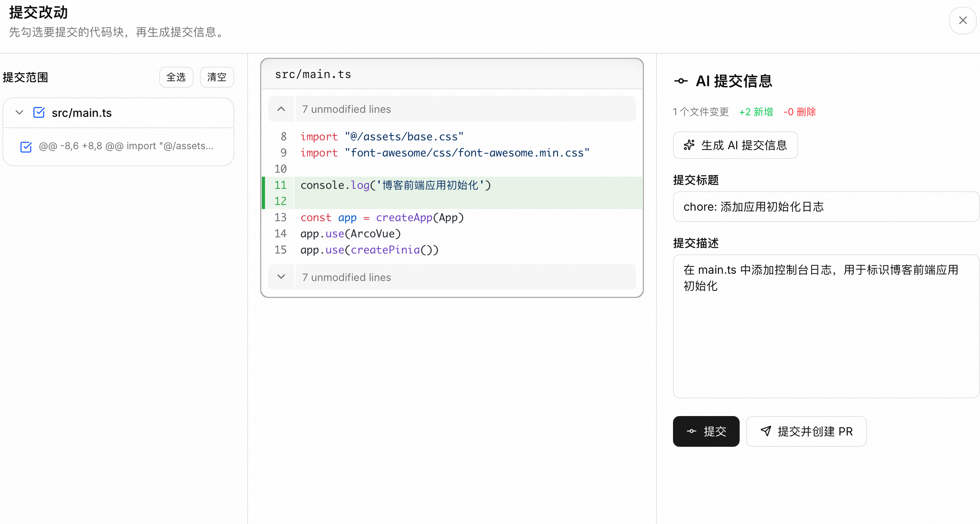980x524 pixels.
Task: Click the paper plane icon on PR button
Action: 766,431
